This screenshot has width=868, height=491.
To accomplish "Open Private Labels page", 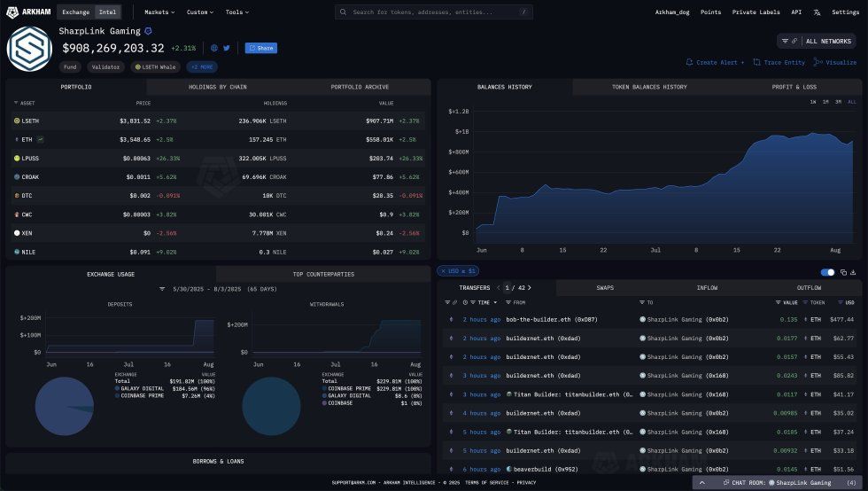I will [756, 12].
